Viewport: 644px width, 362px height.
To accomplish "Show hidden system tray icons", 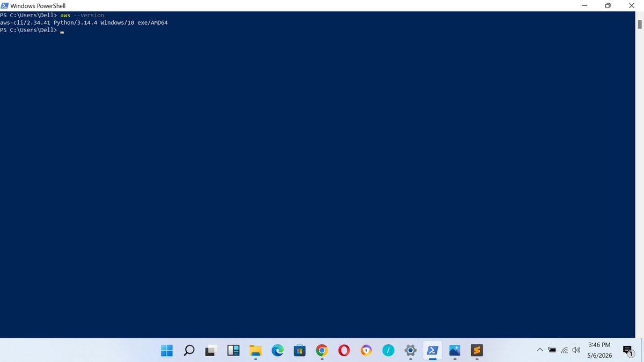I will [540, 350].
